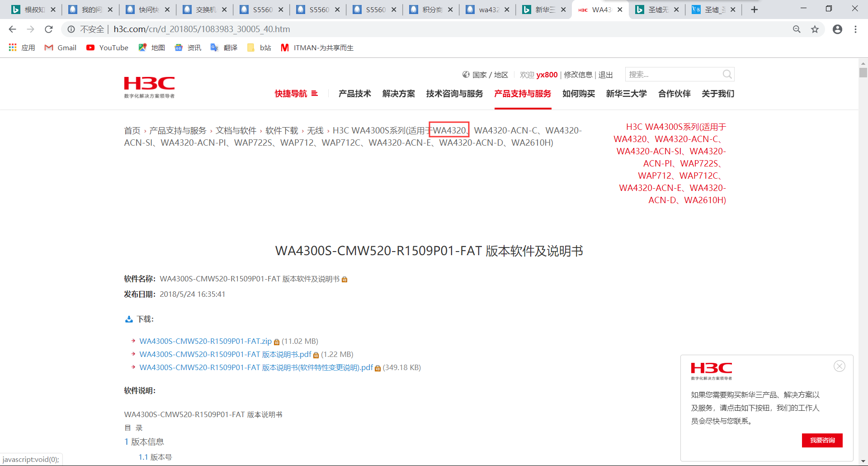Click breadcrumb 软件下载
The height and width of the screenshot is (466, 868).
click(x=282, y=131)
